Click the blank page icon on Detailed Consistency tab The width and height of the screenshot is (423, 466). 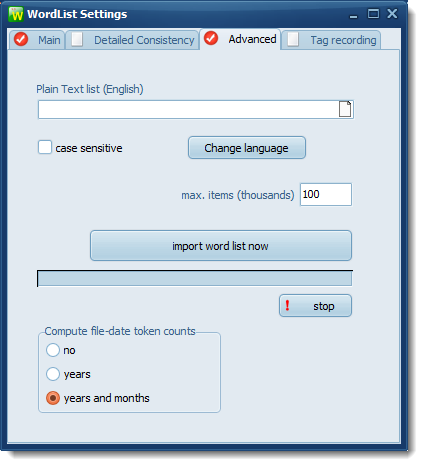[77, 39]
